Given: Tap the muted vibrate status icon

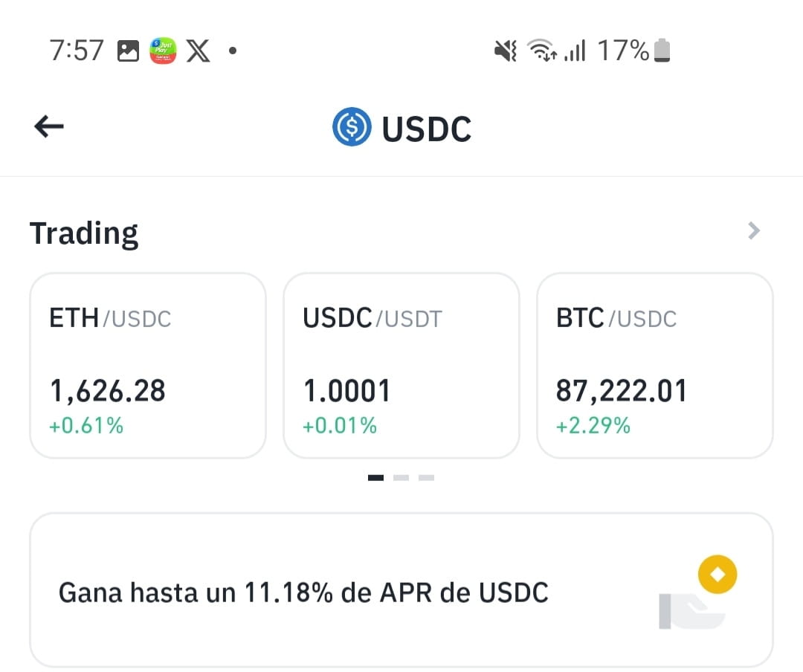Looking at the screenshot, I should [x=505, y=51].
